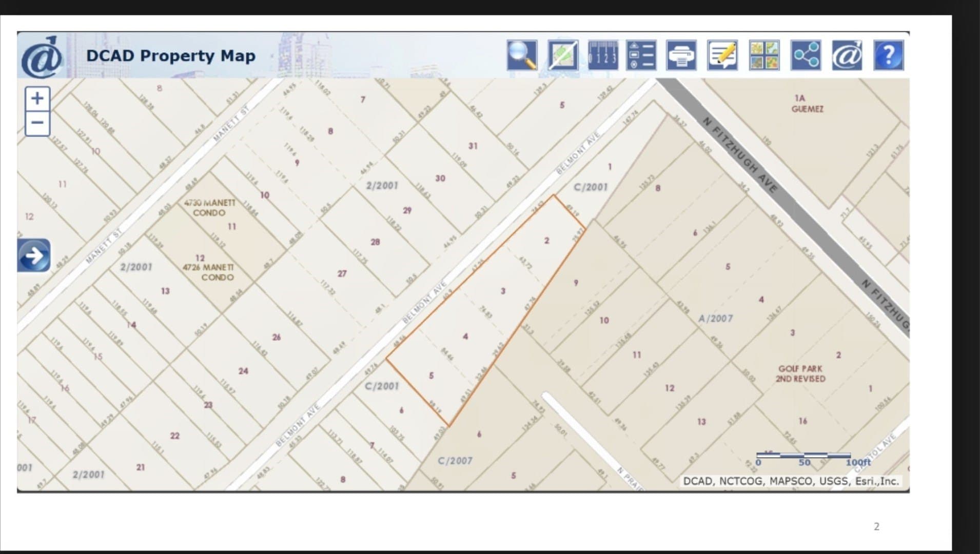980x554 pixels.
Task: Select lot 2 inside the orange outline
Action: click(x=546, y=241)
